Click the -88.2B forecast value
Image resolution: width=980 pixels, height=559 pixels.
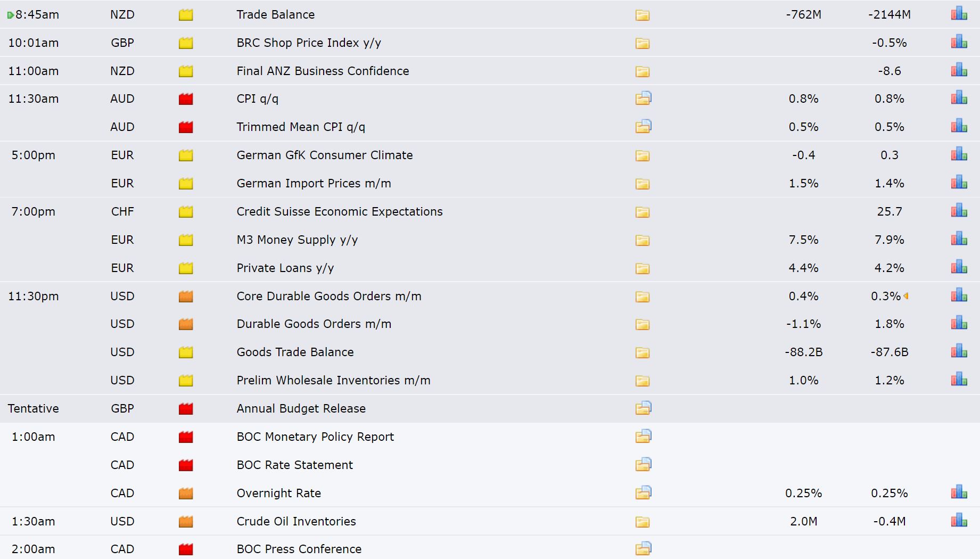point(803,352)
